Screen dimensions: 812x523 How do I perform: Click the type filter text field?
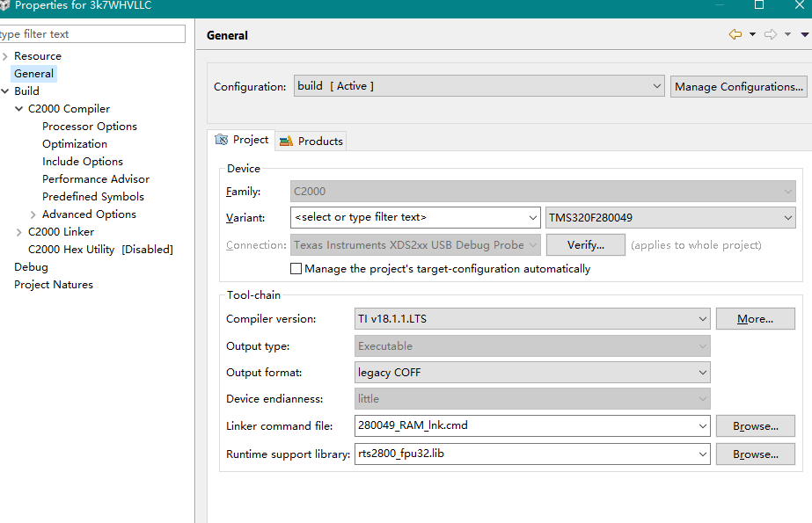[x=92, y=34]
